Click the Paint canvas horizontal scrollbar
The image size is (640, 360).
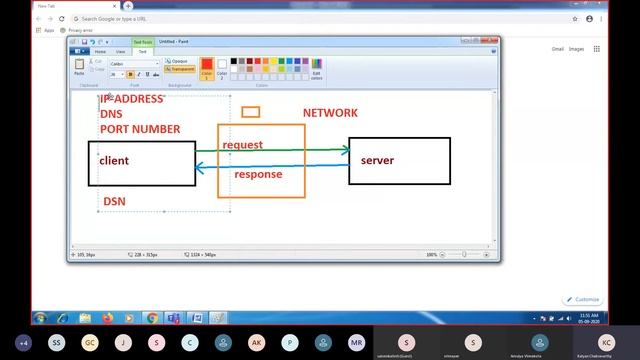(280, 246)
